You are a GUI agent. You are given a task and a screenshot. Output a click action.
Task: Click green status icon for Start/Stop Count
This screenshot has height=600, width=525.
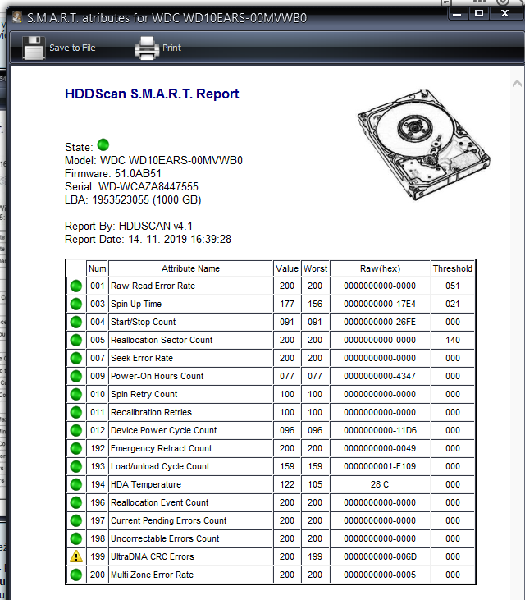click(76, 322)
